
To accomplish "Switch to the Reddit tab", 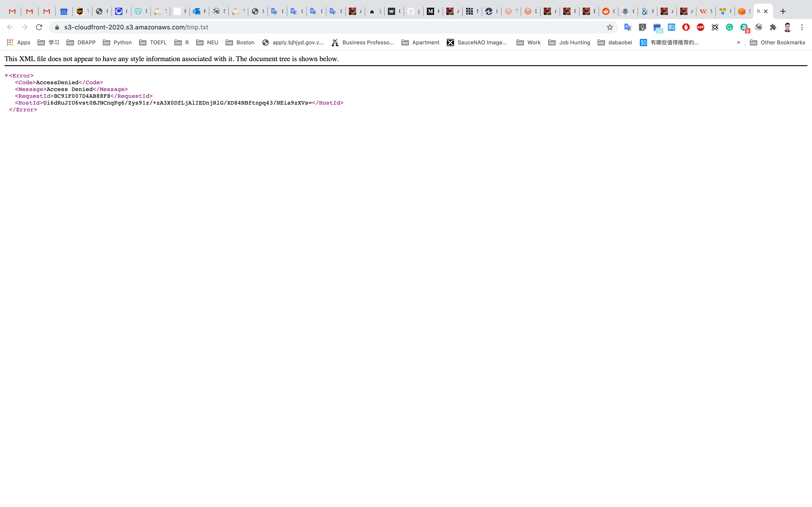I will click(606, 11).
